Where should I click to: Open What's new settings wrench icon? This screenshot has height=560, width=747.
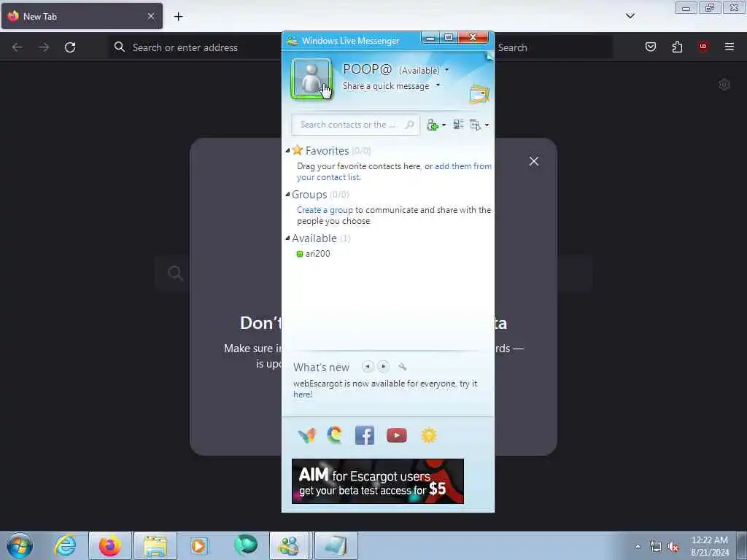403,367
